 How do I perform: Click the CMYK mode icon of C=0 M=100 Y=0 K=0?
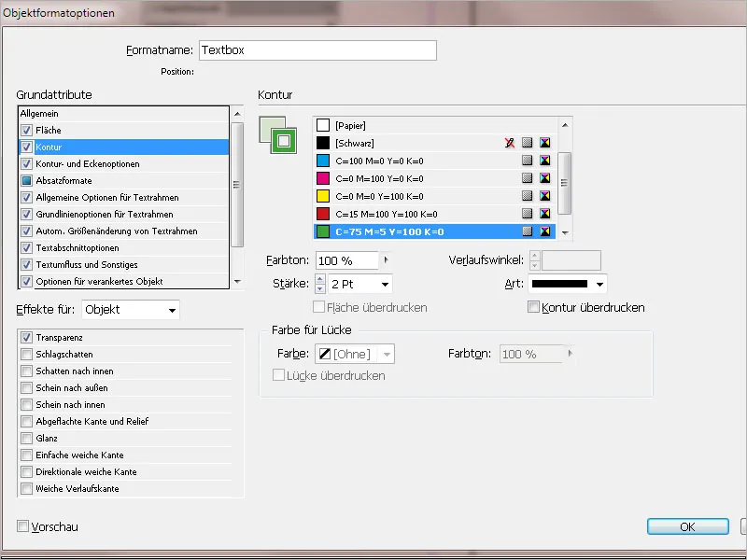545,178
